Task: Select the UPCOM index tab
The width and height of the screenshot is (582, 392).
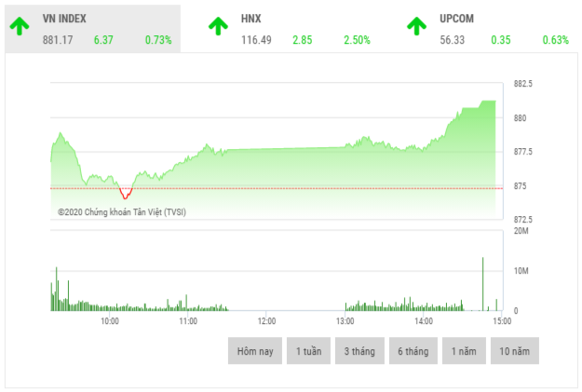Action: [489, 28]
